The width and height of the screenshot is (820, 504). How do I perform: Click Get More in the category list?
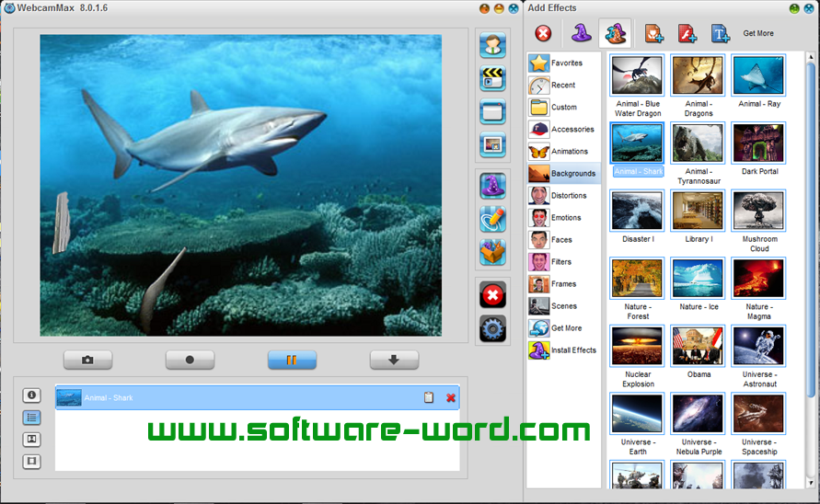coord(564,327)
